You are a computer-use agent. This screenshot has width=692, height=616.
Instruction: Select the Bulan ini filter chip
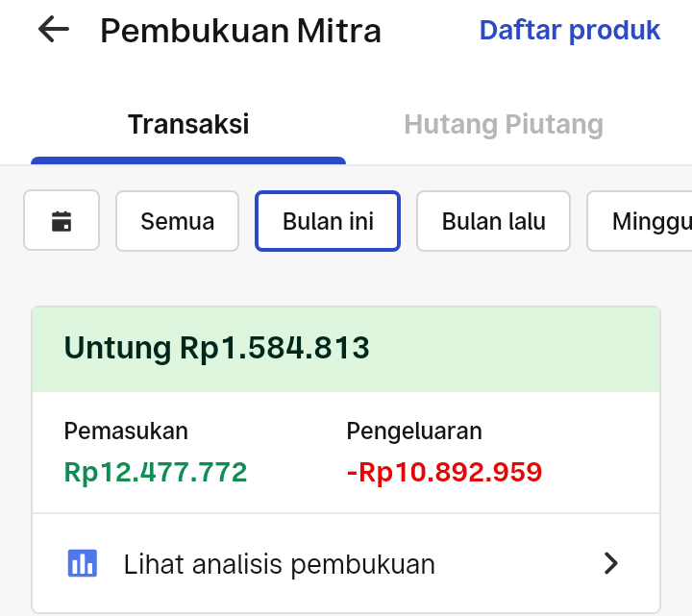(328, 221)
